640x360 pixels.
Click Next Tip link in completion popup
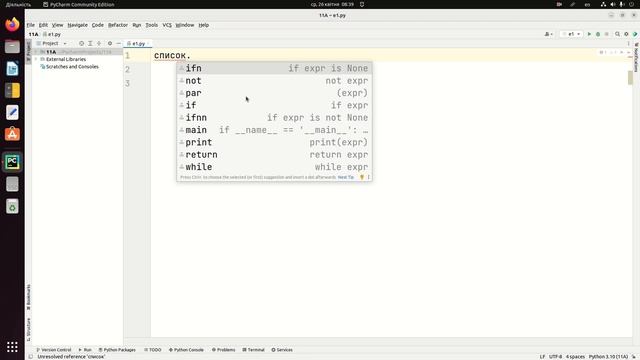(346, 177)
